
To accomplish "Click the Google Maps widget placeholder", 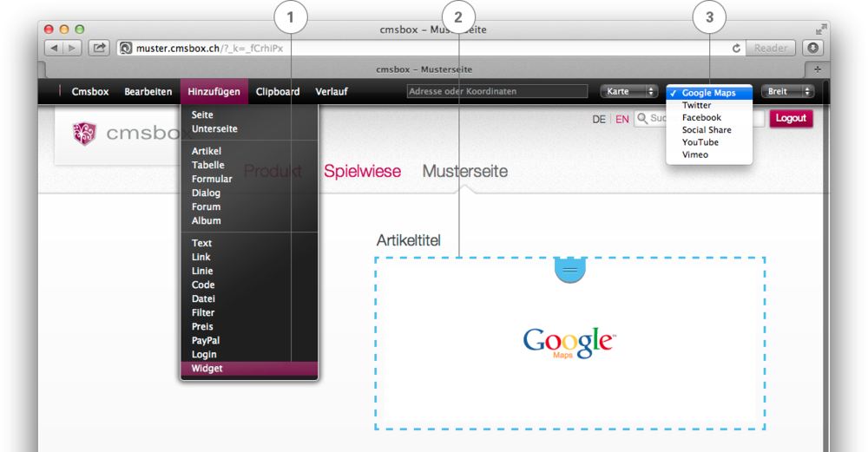I will point(569,343).
